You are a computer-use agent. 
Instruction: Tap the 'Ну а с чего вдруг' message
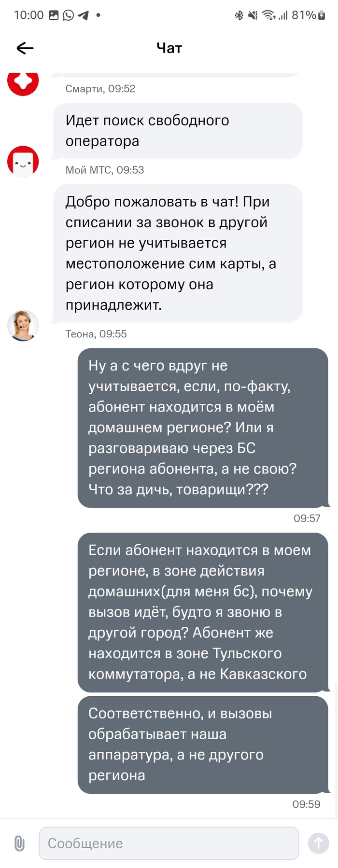point(203,427)
